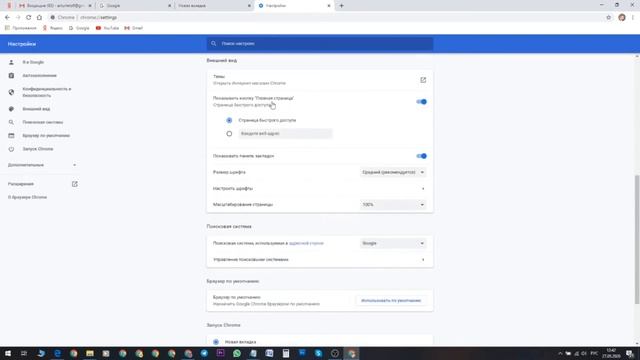Reload the settings page
The width and height of the screenshot is (640, 360).
coord(29,18)
